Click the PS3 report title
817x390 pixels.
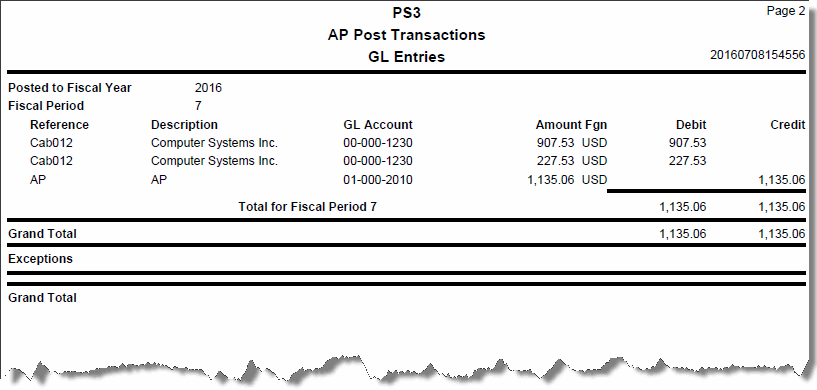coord(406,13)
